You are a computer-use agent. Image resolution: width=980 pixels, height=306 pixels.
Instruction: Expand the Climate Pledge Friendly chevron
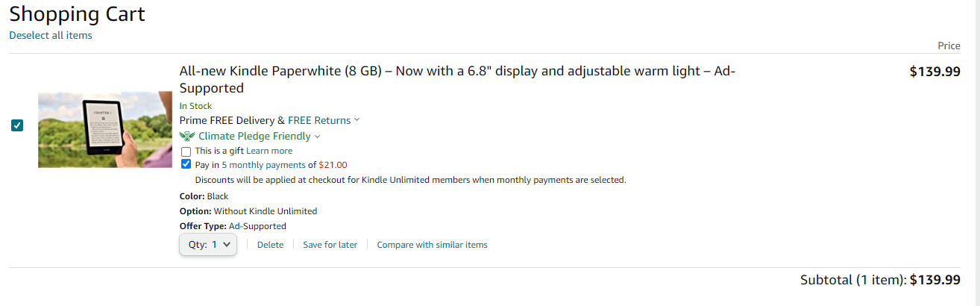[318, 137]
